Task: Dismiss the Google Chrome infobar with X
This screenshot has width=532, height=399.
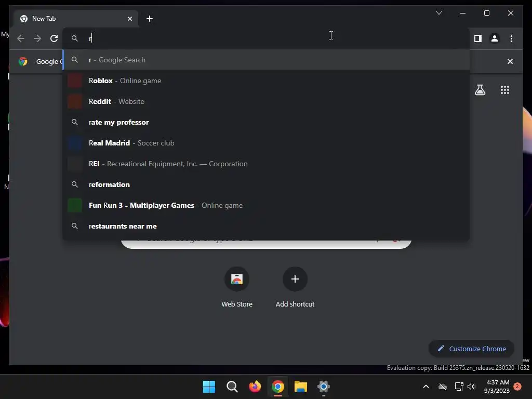Action: 510,61
